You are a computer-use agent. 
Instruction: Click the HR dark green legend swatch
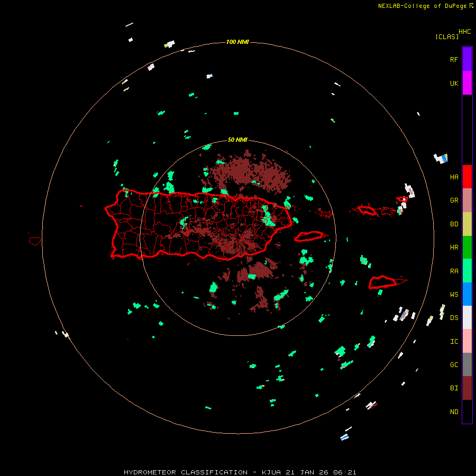(467, 248)
